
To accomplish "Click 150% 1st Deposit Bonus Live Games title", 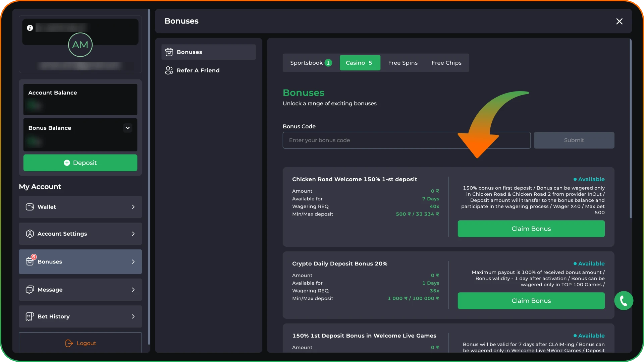I will point(364,336).
